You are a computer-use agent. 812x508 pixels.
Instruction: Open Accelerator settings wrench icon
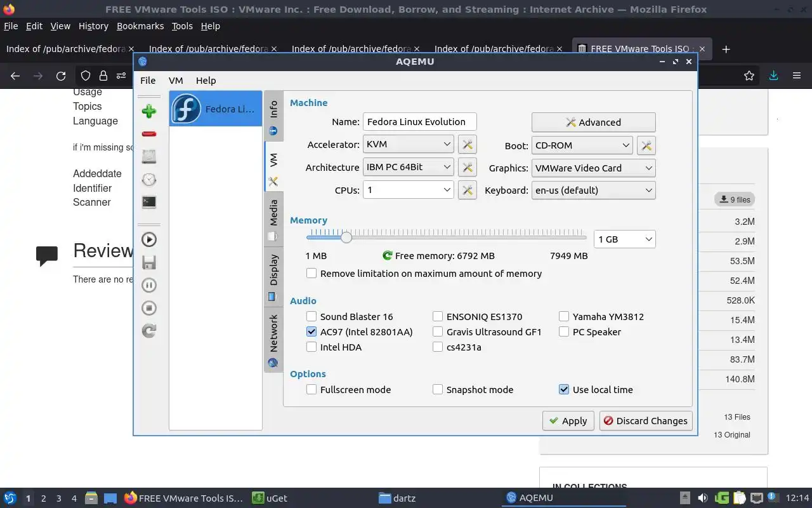[468, 145]
